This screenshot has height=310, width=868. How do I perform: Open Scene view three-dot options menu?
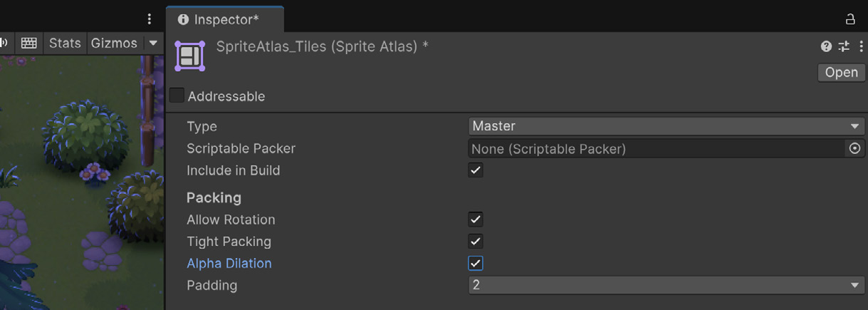[x=149, y=19]
